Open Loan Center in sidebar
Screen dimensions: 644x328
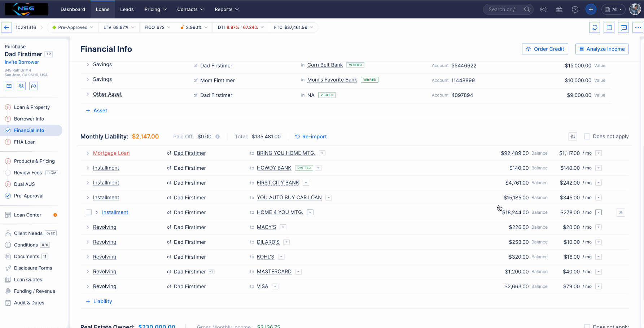pos(28,215)
